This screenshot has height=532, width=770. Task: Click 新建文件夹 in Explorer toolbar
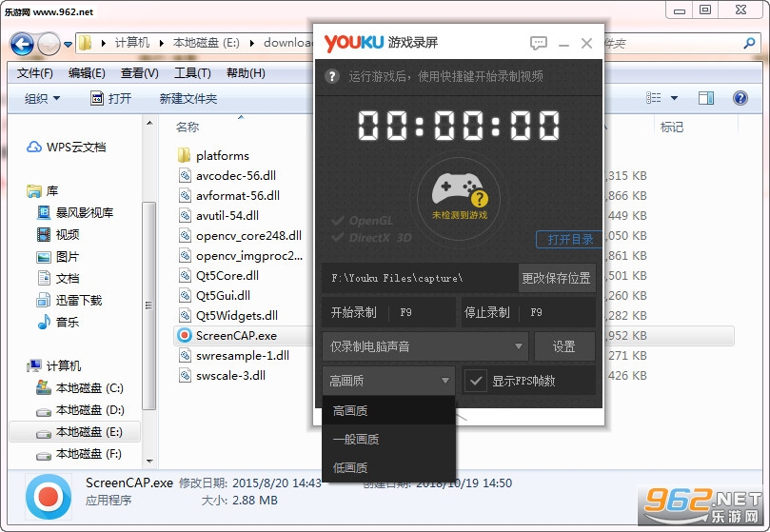coord(188,98)
